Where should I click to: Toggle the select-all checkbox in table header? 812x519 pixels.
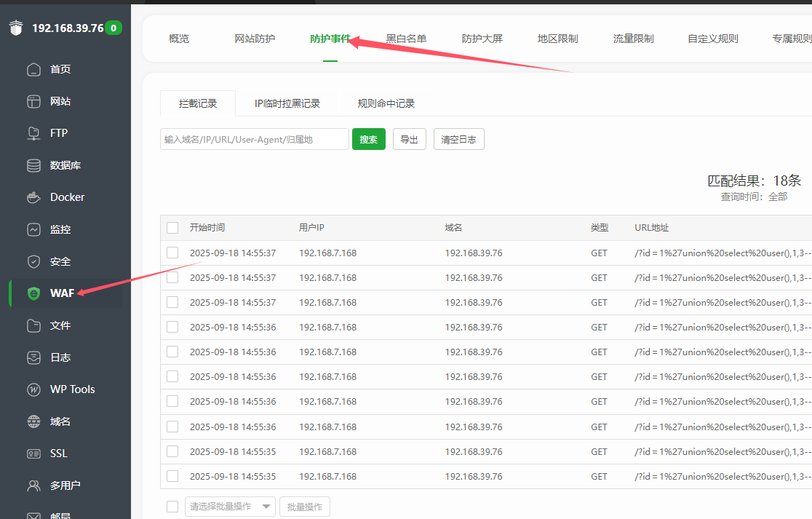[x=172, y=228]
